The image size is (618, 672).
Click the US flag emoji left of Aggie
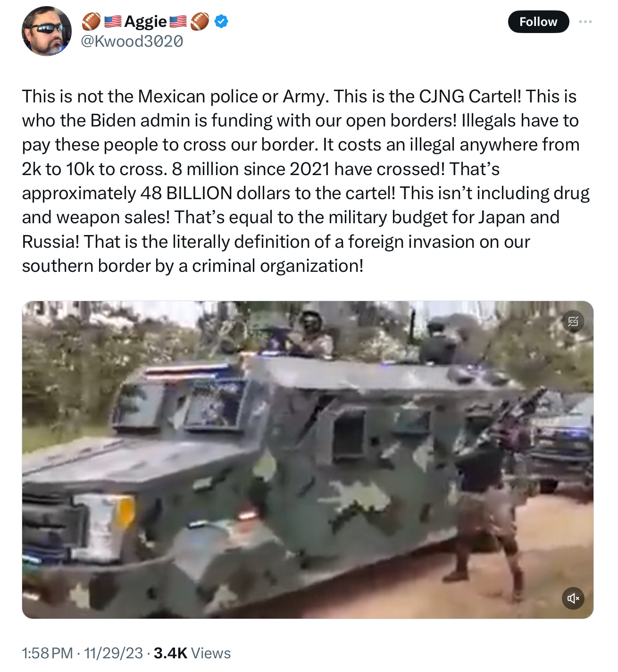point(113,21)
